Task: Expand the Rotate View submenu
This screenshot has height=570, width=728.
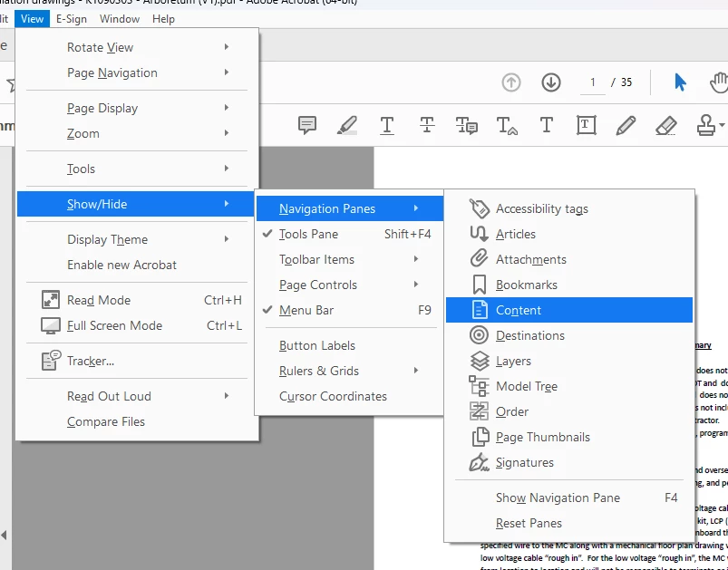Action: 137,47
